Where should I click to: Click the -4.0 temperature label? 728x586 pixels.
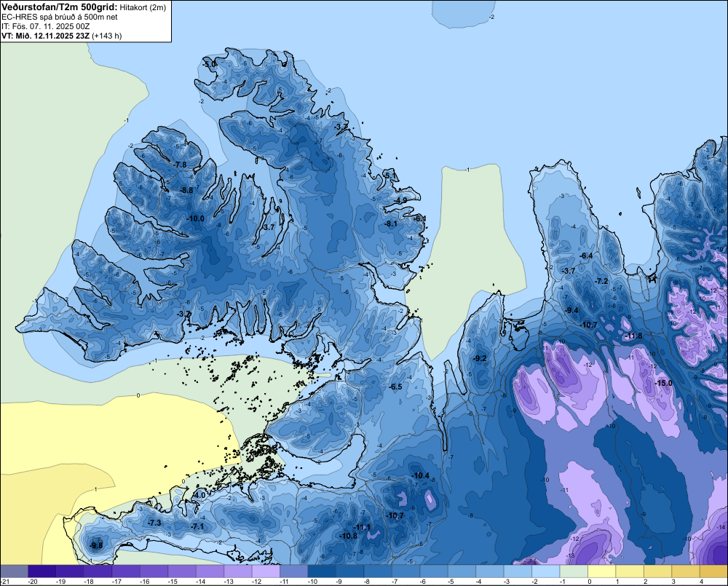[x=199, y=496]
